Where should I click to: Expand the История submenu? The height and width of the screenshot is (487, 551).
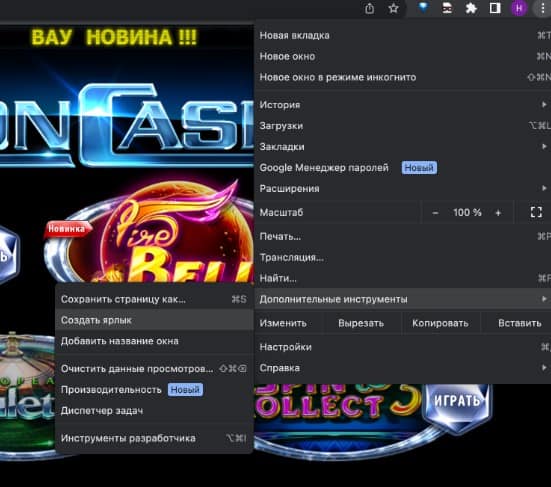[x=403, y=105]
